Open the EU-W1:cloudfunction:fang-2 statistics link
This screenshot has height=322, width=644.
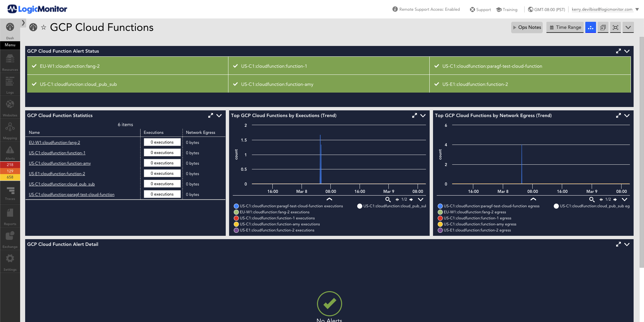54,142
